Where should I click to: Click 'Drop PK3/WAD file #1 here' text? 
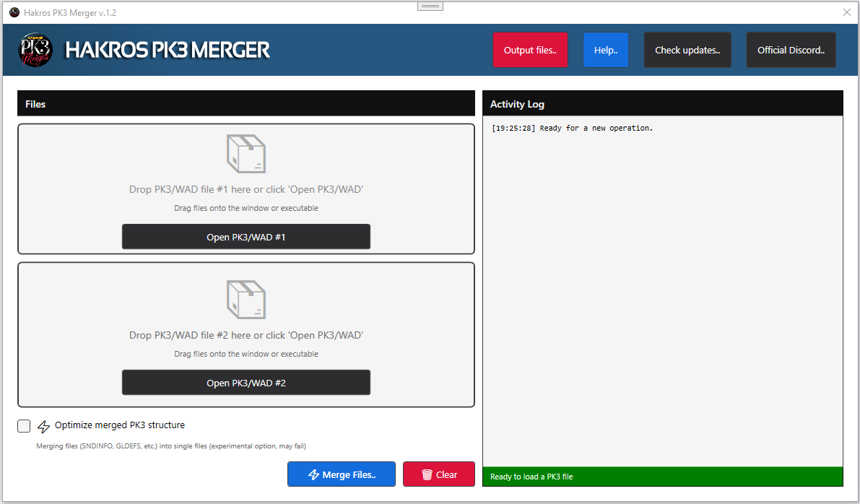pos(246,189)
